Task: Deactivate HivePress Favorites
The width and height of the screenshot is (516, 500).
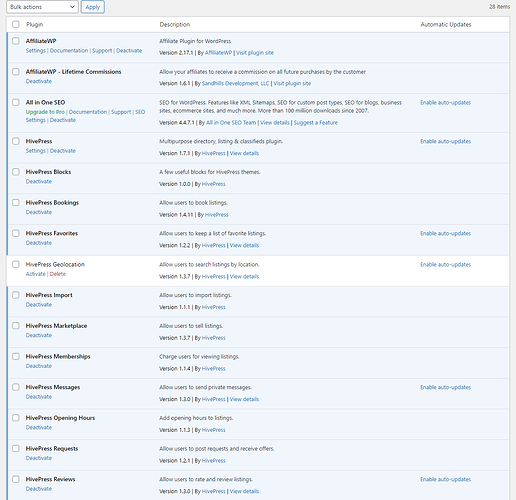Action: (x=39, y=243)
